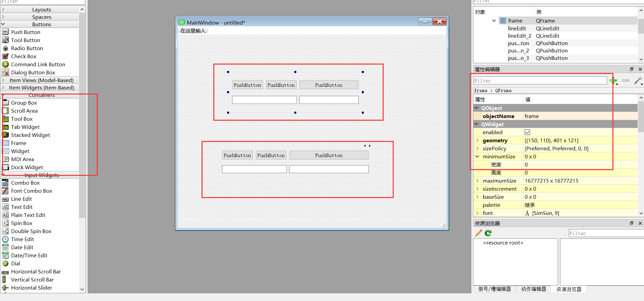
Task: Expand the maximumSize property row
Action: click(x=477, y=181)
